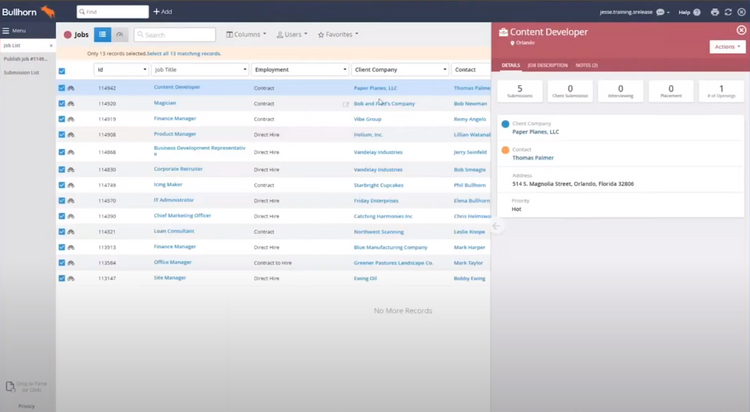
Task: Open the chat messages icon
Action: pos(660,12)
